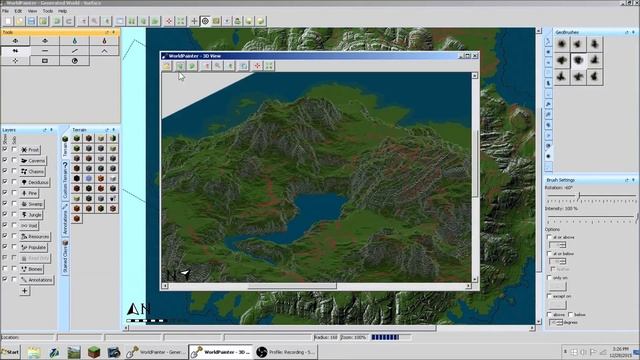Toggle Show checkbox for Frost layer
640x360 pixels.
coord(5,149)
